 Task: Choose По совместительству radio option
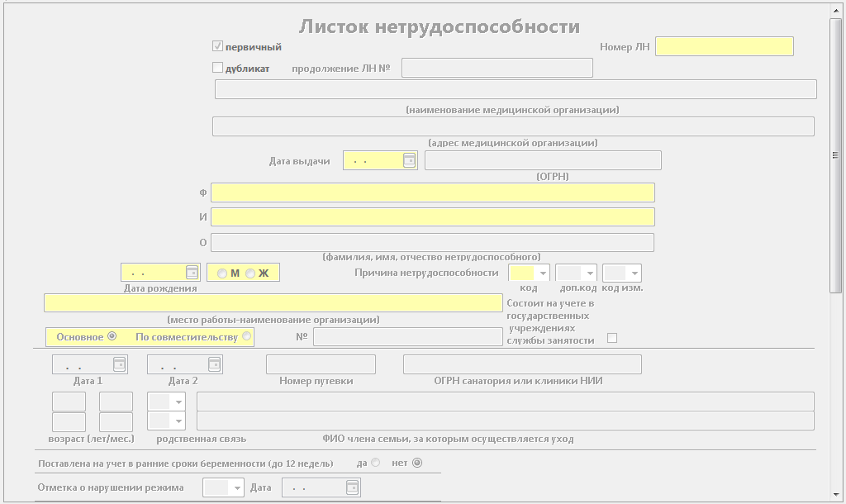click(246, 336)
